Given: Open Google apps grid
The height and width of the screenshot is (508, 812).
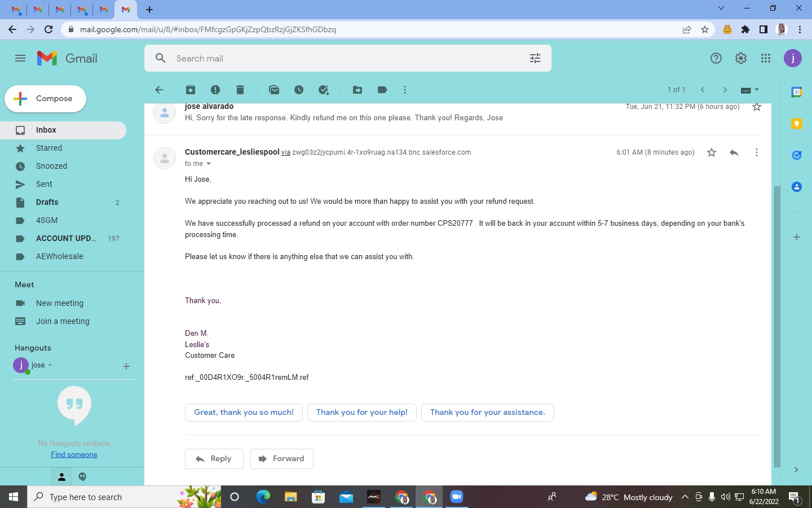Looking at the screenshot, I should [x=766, y=58].
